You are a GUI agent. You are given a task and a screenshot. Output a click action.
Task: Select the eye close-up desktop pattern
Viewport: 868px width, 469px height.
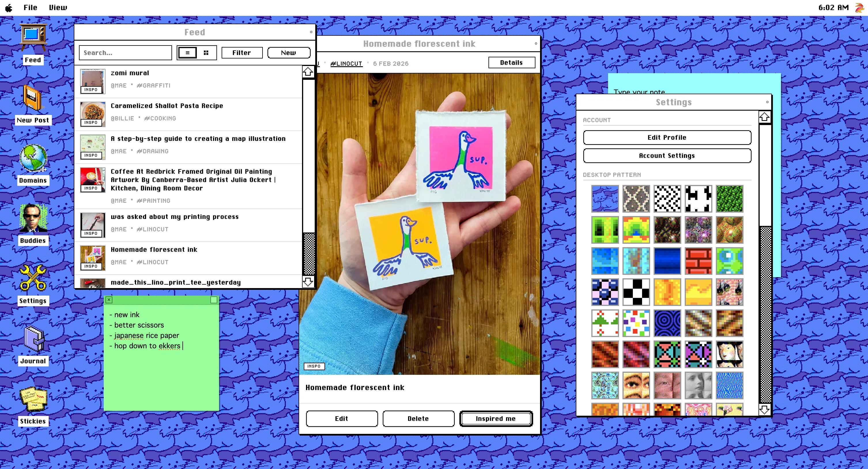point(636,385)
